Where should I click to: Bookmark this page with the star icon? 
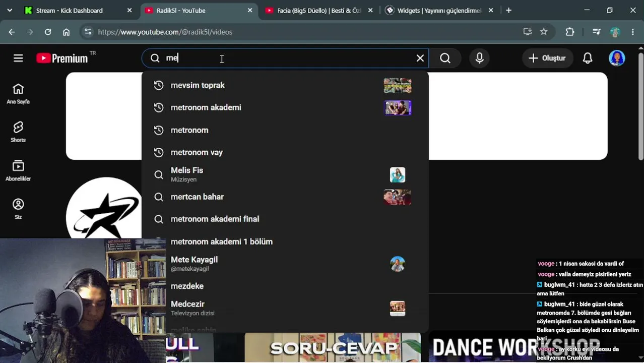pyautogui.click(x=544, y=32)
